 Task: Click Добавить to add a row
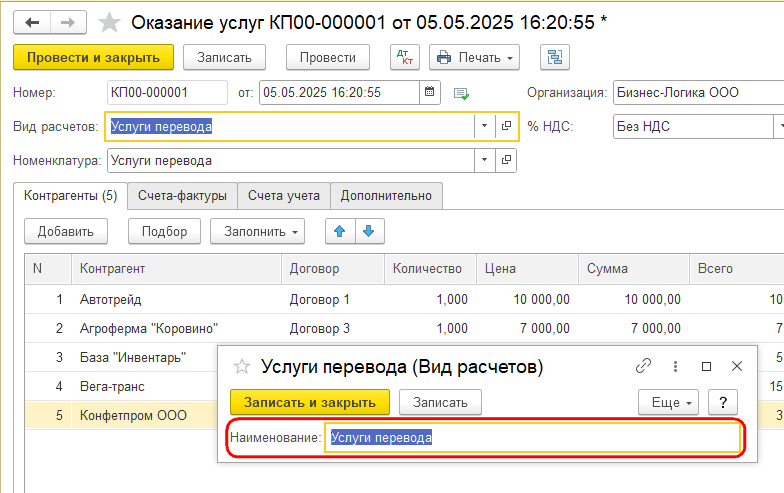[x=66, y=231]
